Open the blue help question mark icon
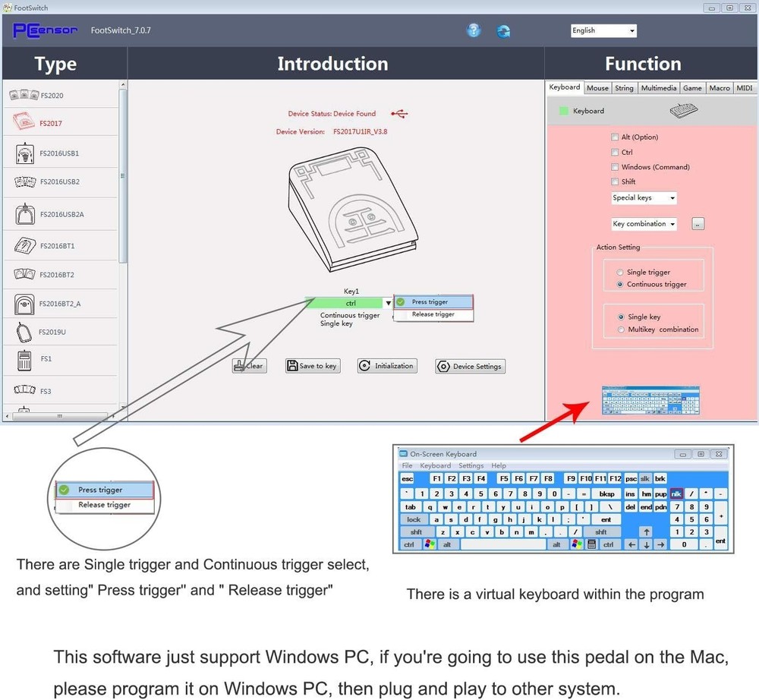 pos(474,30)
